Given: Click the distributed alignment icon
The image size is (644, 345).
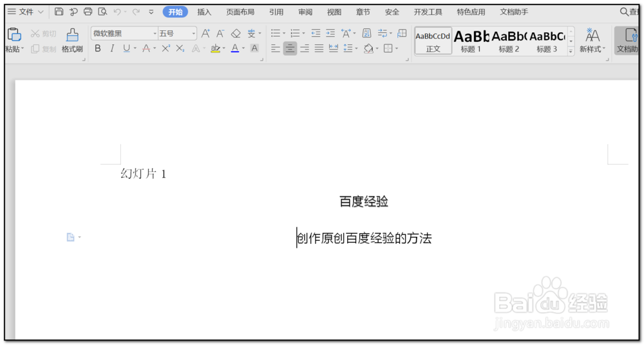Looking at the screenshot, I should tap(334, 49).
